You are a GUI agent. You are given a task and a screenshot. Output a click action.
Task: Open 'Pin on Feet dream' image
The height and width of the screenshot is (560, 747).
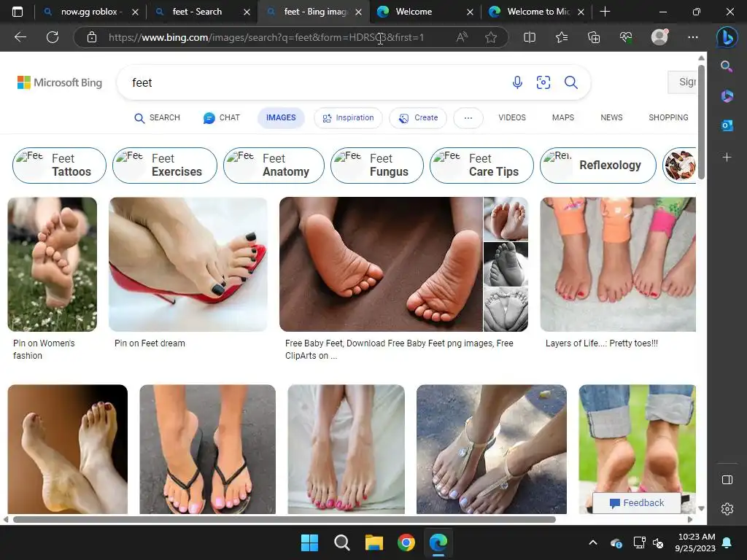pos(188,264)
